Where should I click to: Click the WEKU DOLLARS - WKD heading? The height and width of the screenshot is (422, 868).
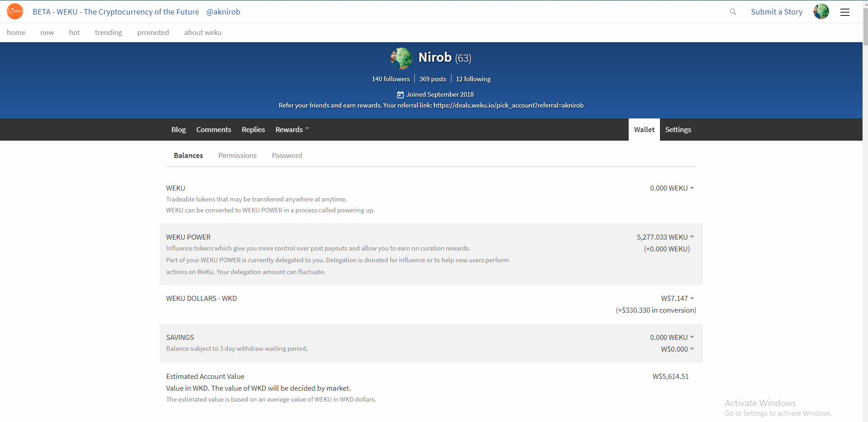[x=201, y=298]
